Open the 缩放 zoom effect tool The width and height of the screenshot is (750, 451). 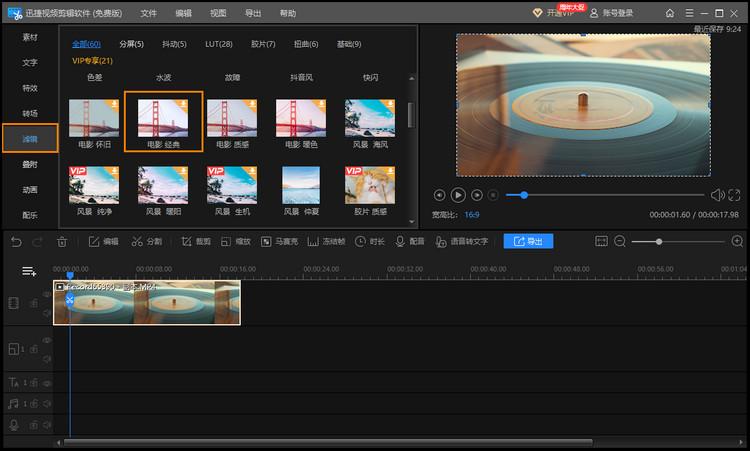coord(236,242)
